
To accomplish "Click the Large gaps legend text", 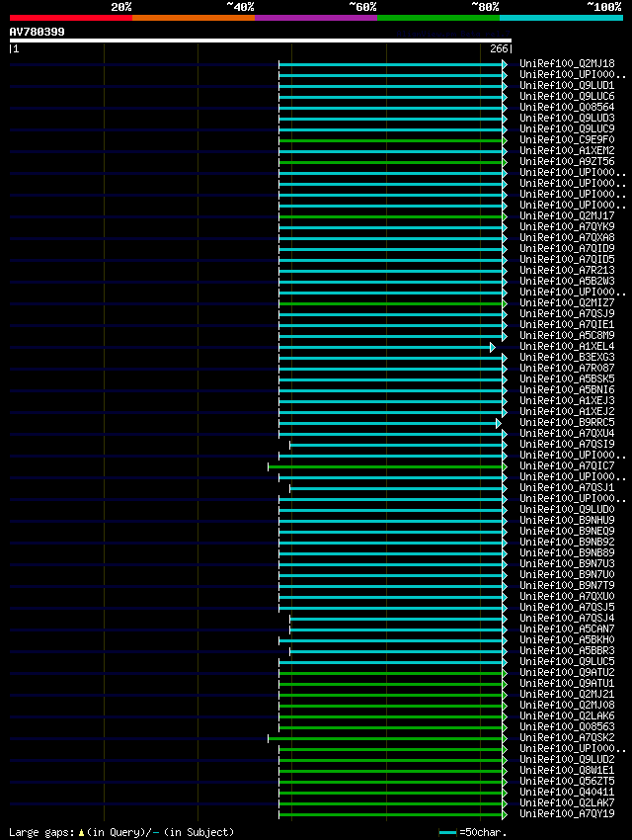I will 121,832.
